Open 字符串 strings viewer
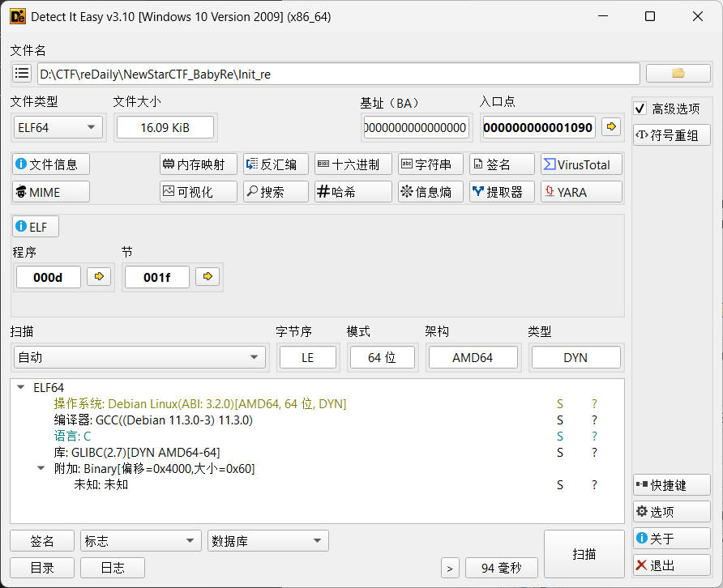The image size is (723, 588). (430, 164)
